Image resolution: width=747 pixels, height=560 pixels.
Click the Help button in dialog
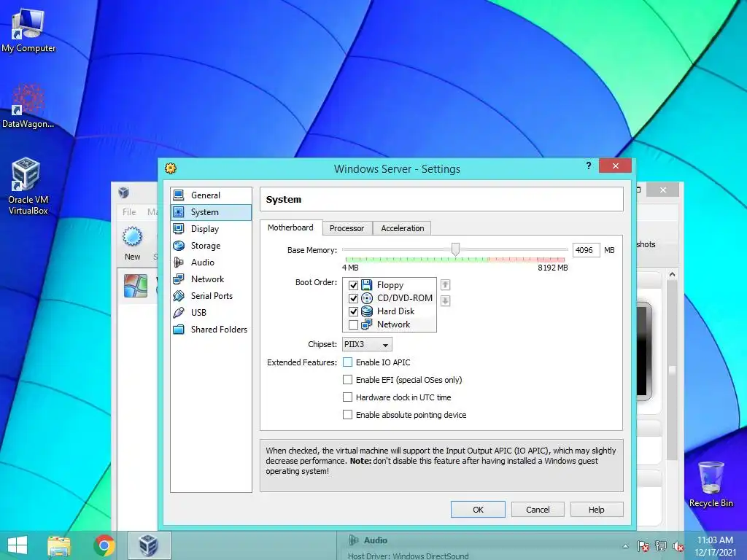(597, 510)
